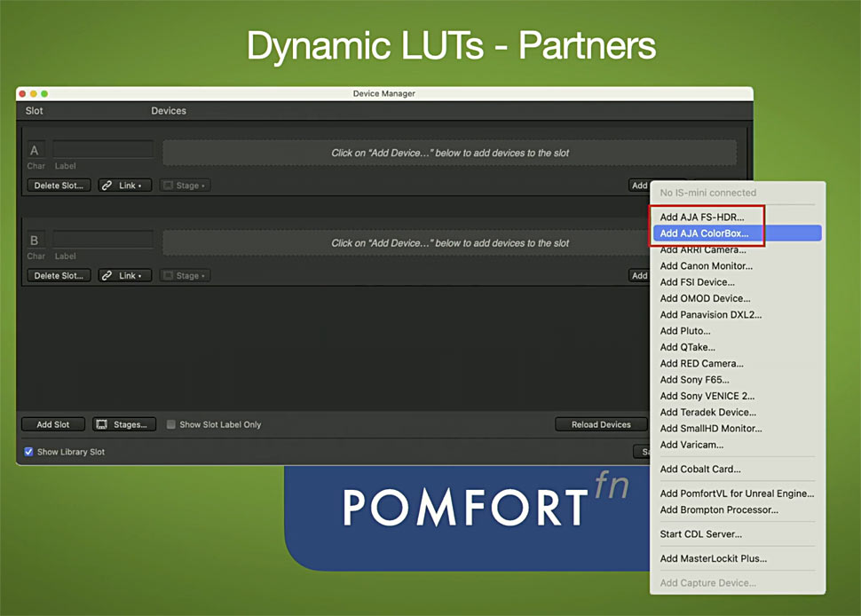Click the Char box of slot B
The width and height of the screenshot is (861, 616).
[36, 240]
